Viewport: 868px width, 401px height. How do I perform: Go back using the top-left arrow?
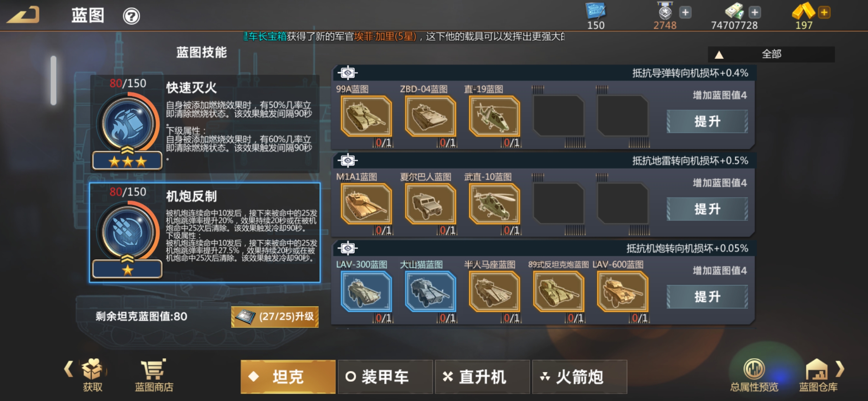tap(23, 15)
